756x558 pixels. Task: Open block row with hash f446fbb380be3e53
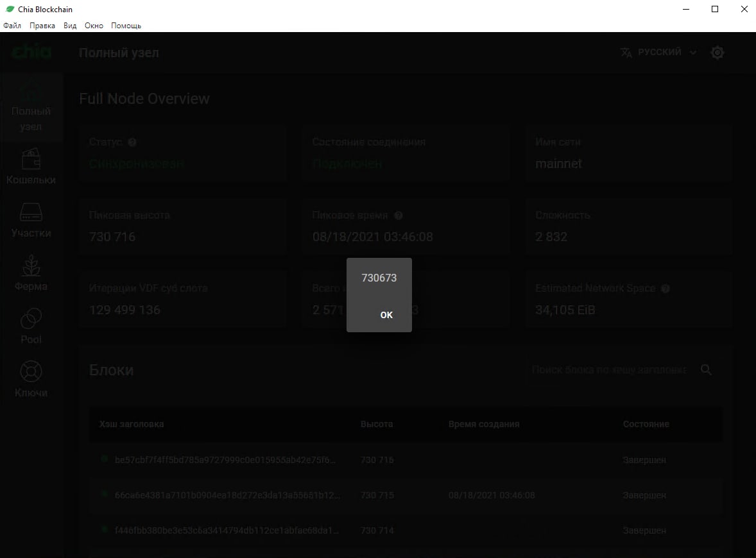406,530
